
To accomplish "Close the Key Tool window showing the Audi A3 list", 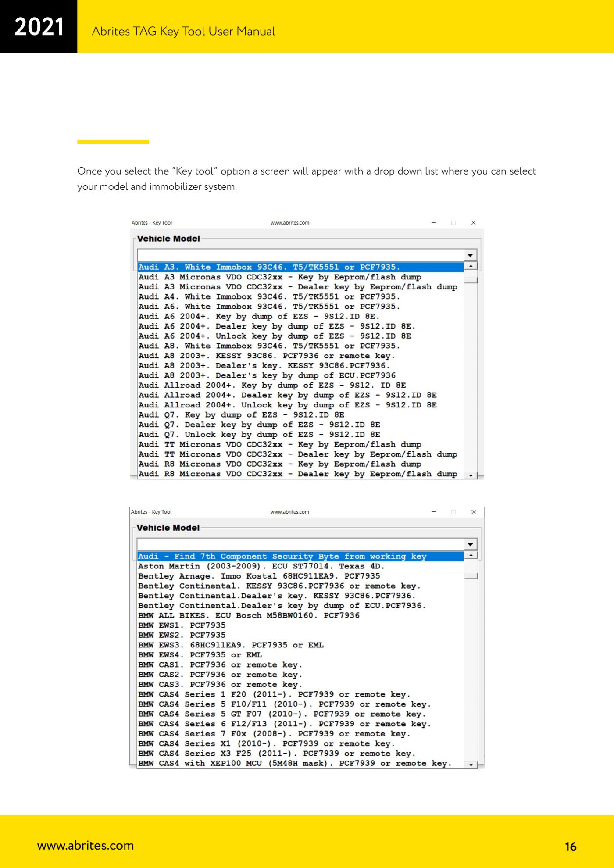I will 473,223.
